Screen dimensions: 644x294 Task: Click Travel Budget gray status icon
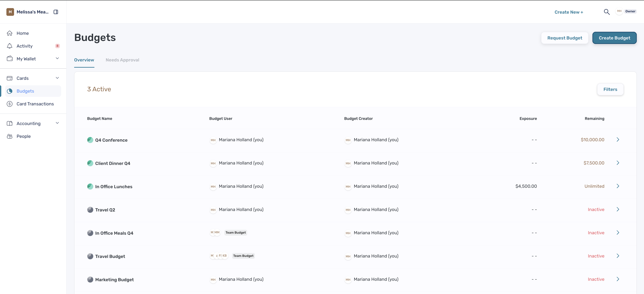pyautogui.click(x=90, y=256)
